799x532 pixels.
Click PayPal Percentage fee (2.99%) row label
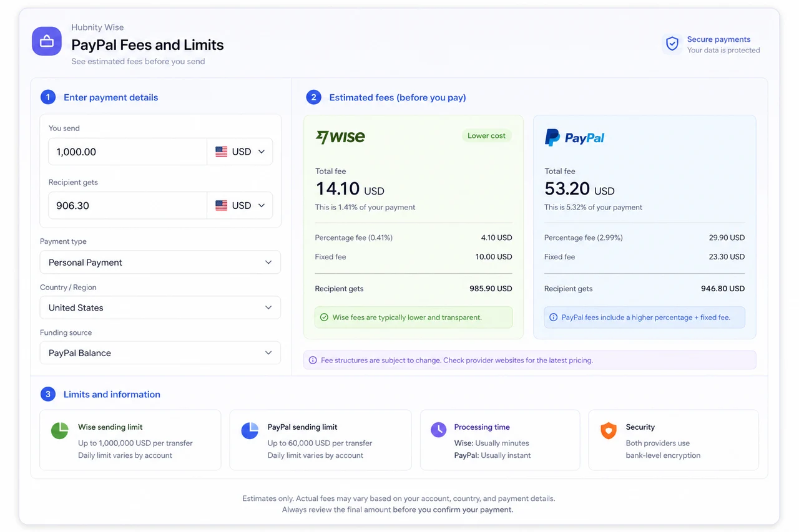click(584, 238)
